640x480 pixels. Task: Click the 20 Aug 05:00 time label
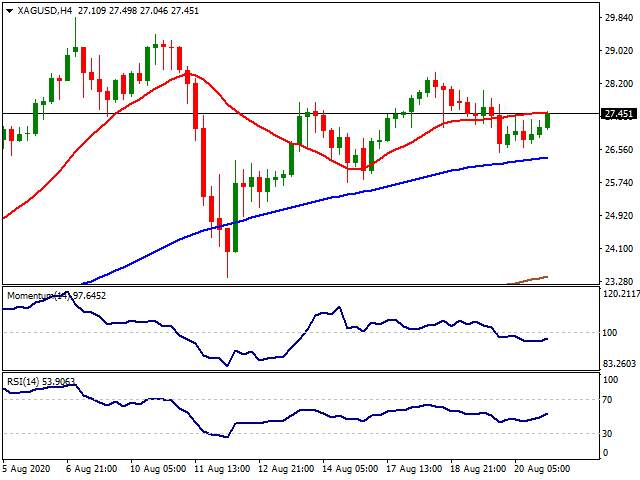(x=543, y=469)
